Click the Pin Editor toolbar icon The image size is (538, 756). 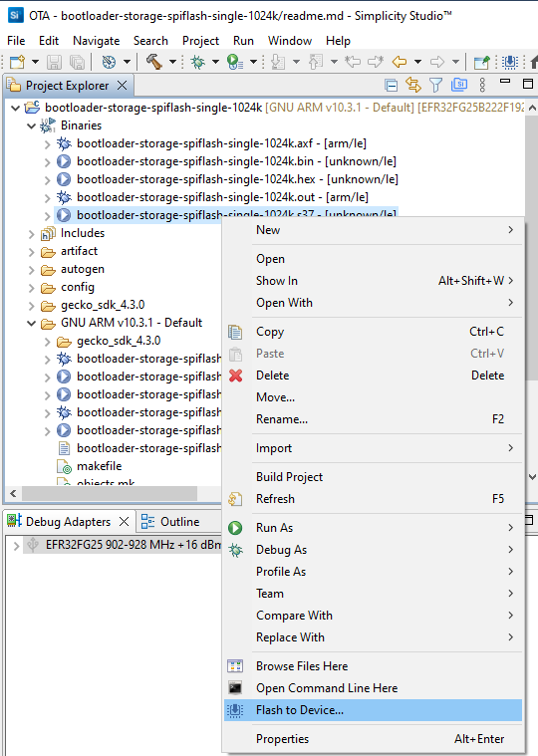tap(481, 62)
